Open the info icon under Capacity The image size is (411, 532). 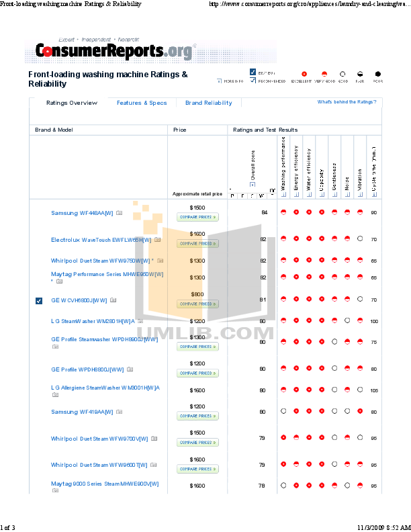pyautogui.click(x=322, y=194)
